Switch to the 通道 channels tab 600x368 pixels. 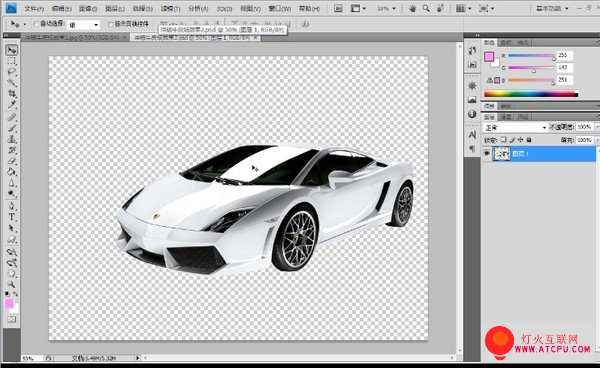[506, 117]
